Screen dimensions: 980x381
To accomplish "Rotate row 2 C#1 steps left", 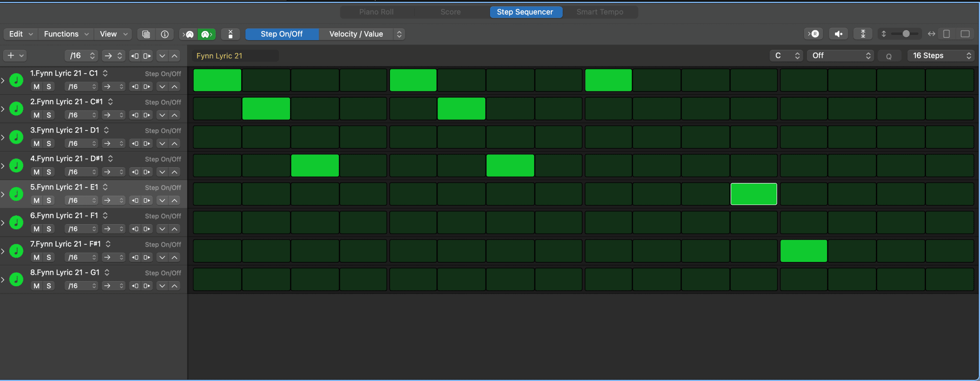I will 135,115.
